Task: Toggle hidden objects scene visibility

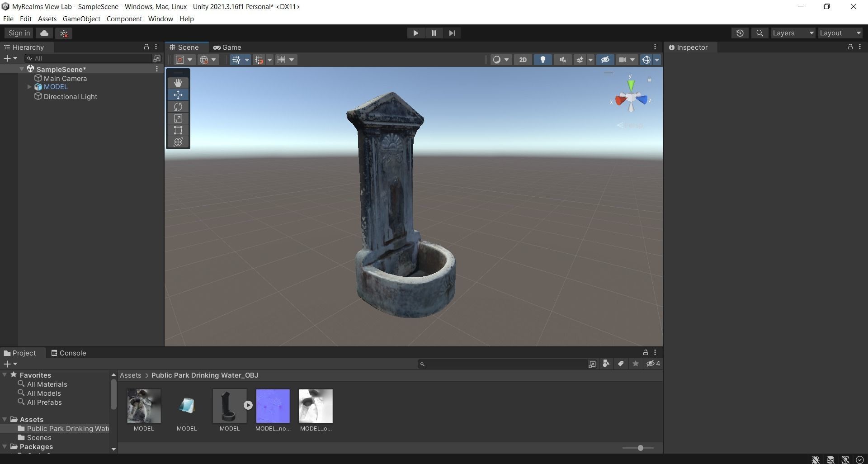Action: [x=605, y=60]
